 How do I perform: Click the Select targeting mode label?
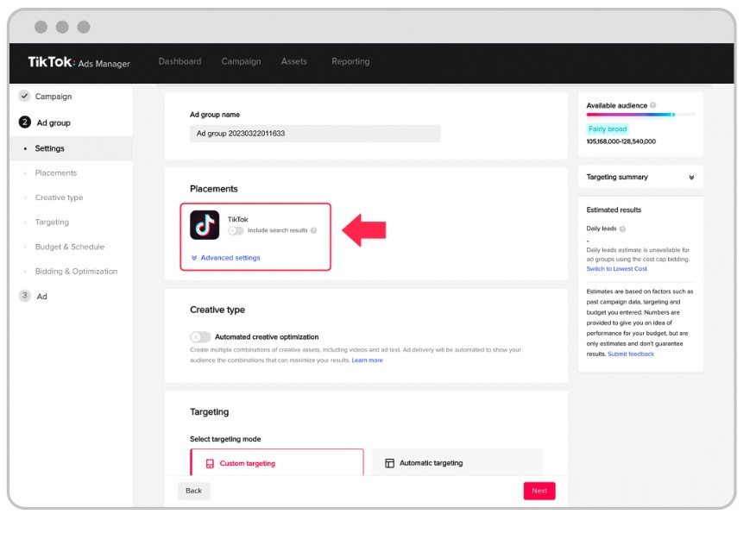[225, 439]
